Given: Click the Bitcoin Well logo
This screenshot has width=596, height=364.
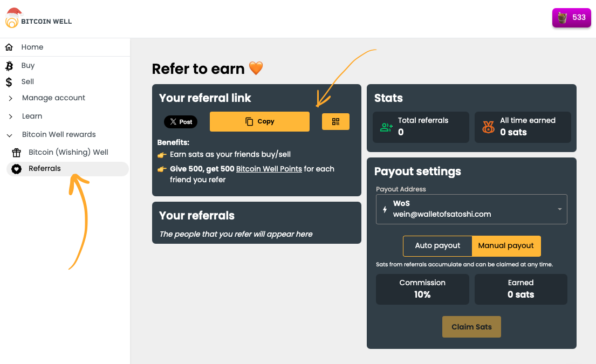Looking at the screenshot, I should tap(38, 19).
